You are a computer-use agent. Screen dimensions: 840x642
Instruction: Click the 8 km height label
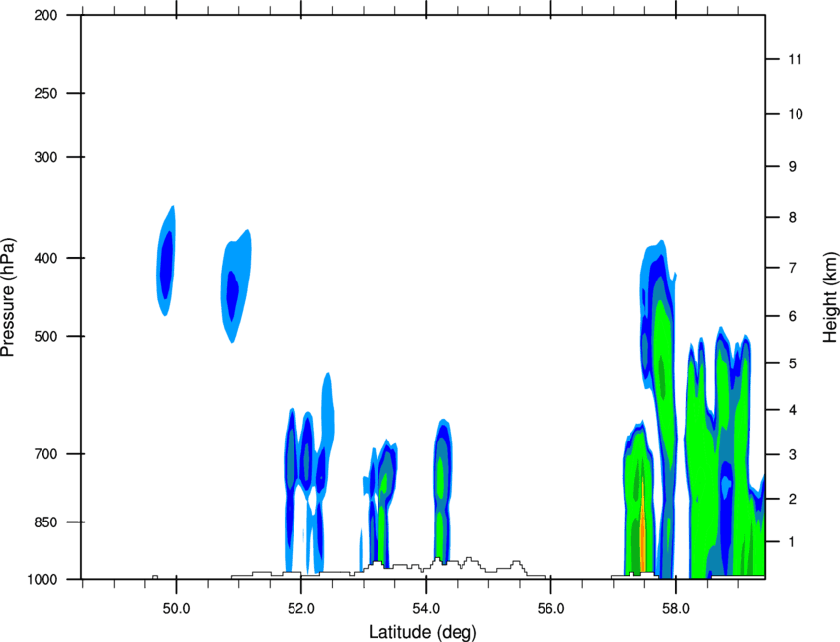[793, 218]
